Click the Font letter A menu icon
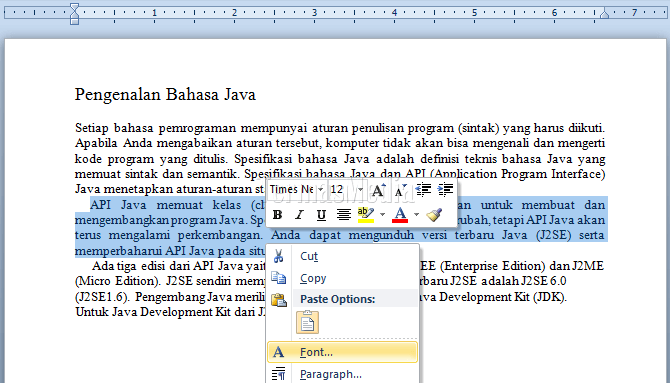Image resolution: width=670 pixels, height=383 pixels. 279,352
